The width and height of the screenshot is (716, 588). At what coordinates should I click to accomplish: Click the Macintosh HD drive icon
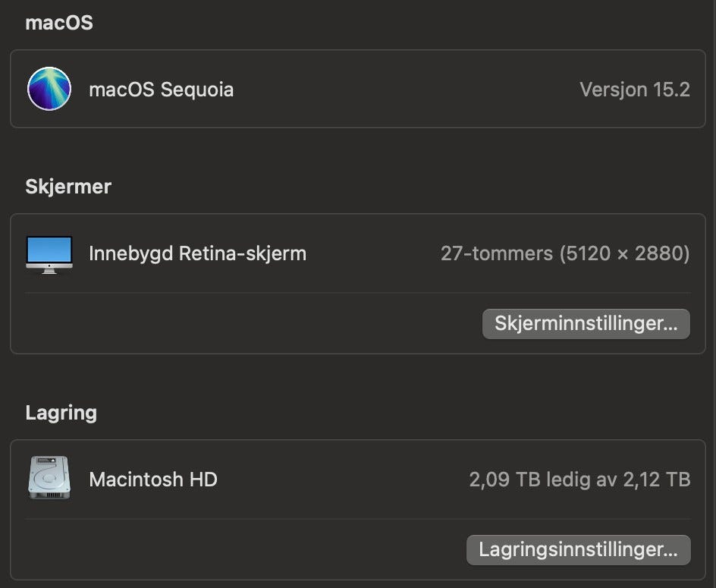49,479
